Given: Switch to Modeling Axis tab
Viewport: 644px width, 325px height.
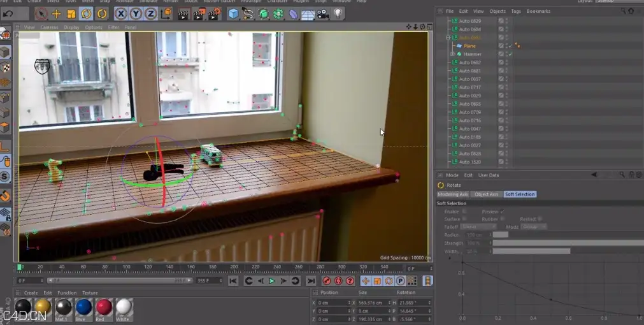Looking at the screenshot, I should coord(453,194).
